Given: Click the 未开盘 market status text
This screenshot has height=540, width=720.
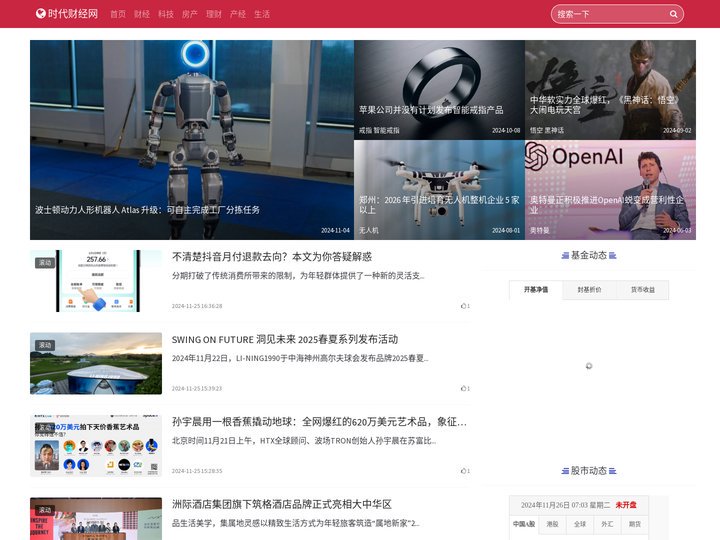Looking at the screenshot, I should click(626, 505).
